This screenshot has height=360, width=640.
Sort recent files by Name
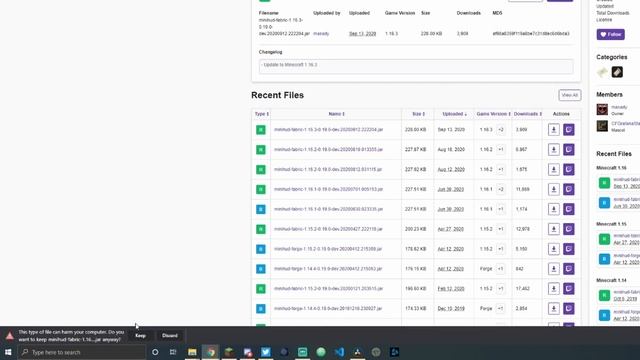(337, 114)
